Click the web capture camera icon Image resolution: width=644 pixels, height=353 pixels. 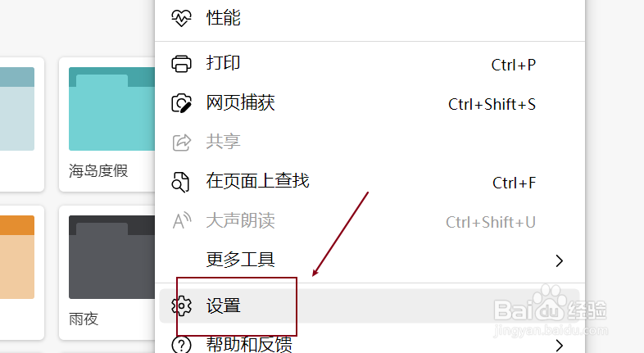click(x=181, y=103)
